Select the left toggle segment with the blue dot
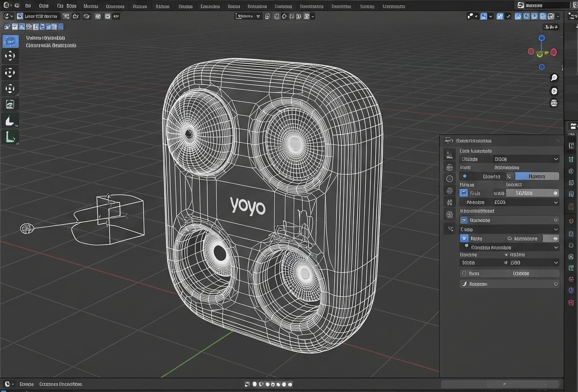This screenshot has width=578, height=392. [x=482, y=176]
